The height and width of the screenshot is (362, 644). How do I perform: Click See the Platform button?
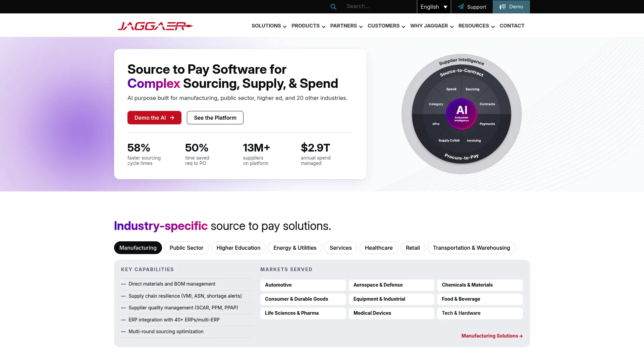tap(215, 118)
